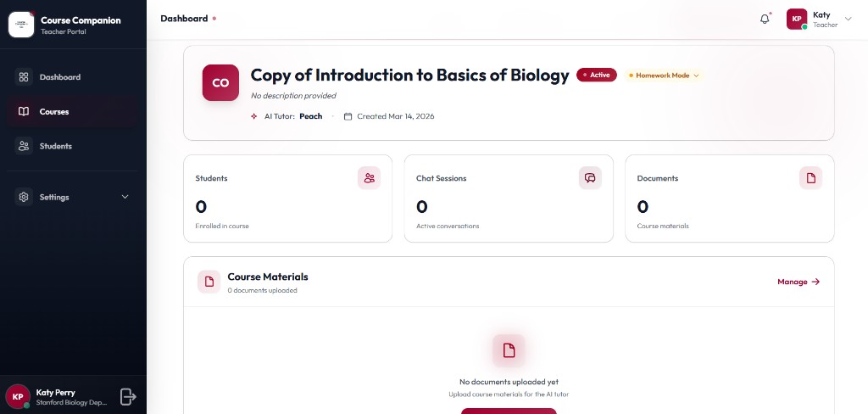Click the Course Materials document icon
The image size is (868, 414).
tap(209, 282)
